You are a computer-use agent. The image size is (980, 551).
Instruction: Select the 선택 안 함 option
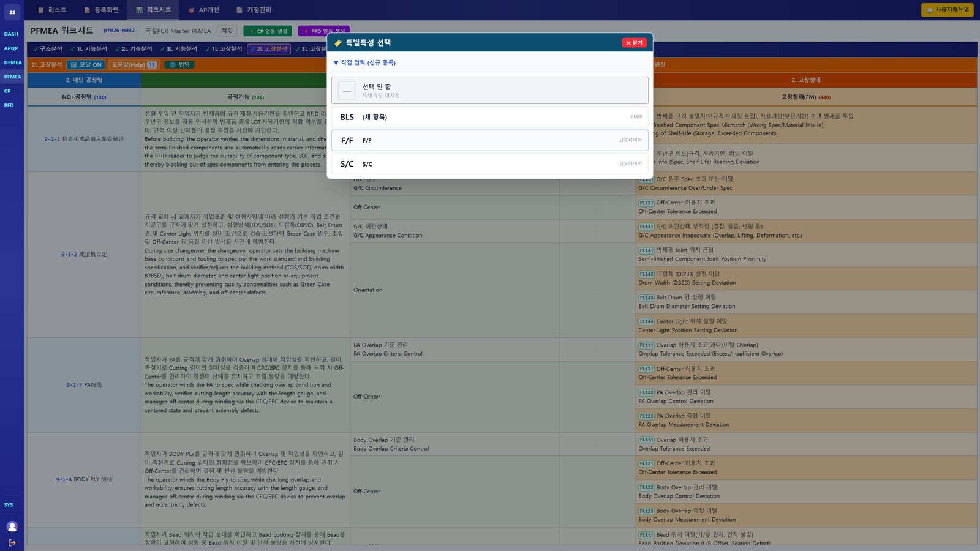(490, 91)
